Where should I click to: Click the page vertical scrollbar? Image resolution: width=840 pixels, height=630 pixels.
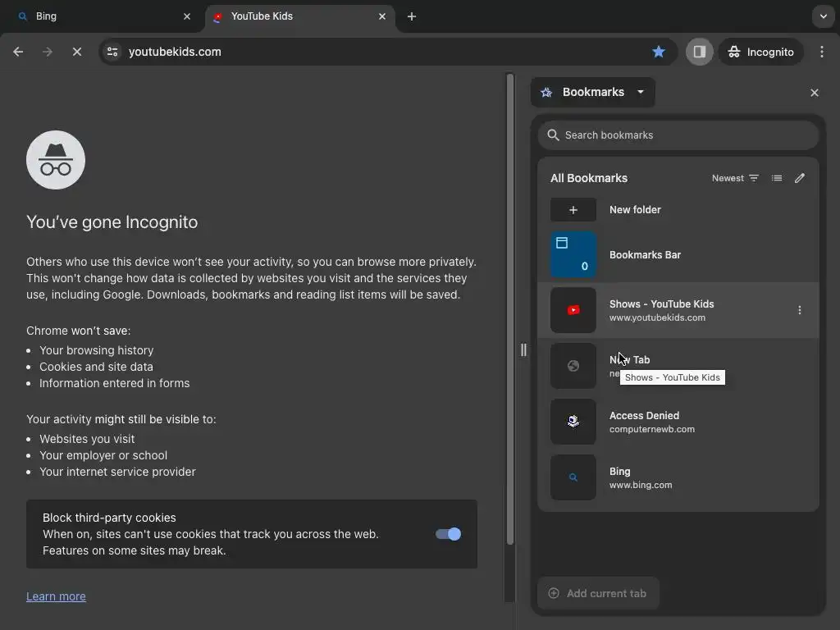click(x=510, y=309)
